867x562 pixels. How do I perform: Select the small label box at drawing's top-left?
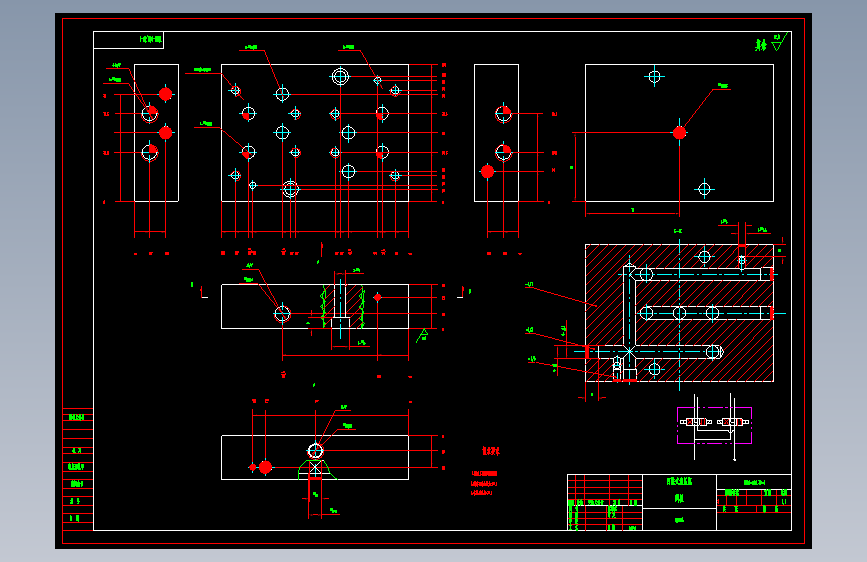pos(128,40)
